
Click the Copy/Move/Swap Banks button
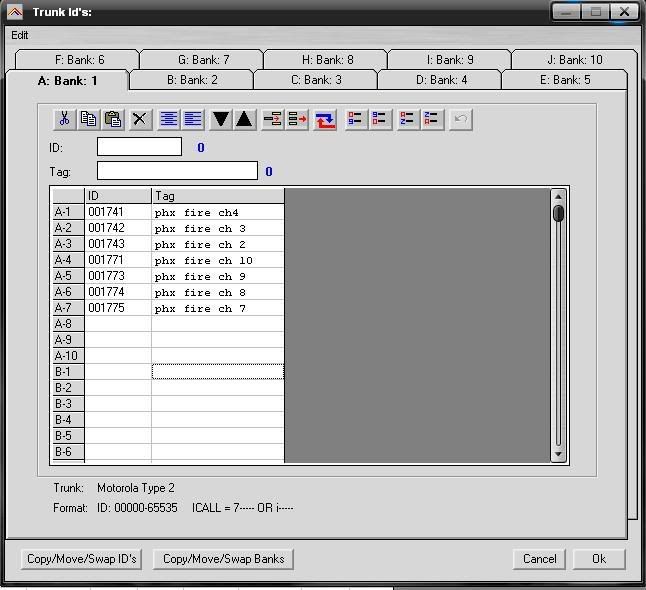(223, 559)
